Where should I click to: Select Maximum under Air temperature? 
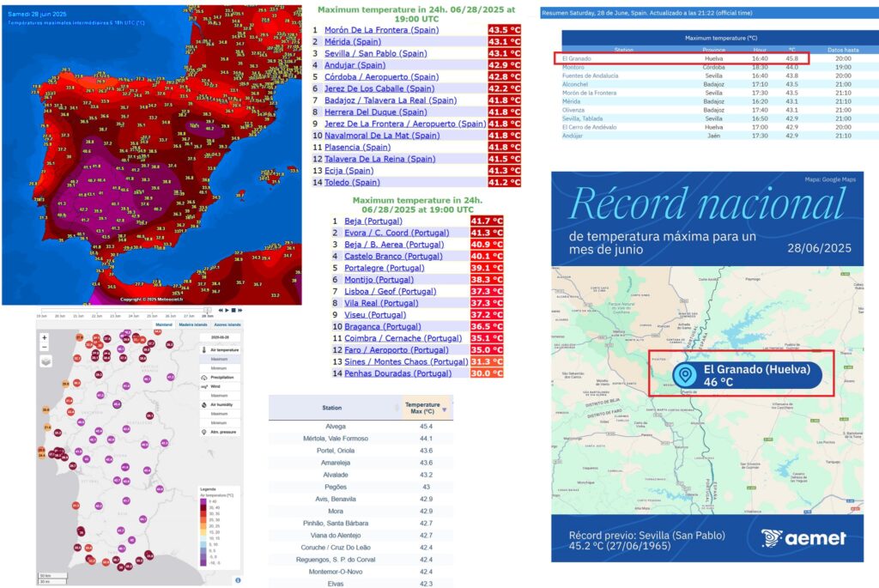[220, 359]
